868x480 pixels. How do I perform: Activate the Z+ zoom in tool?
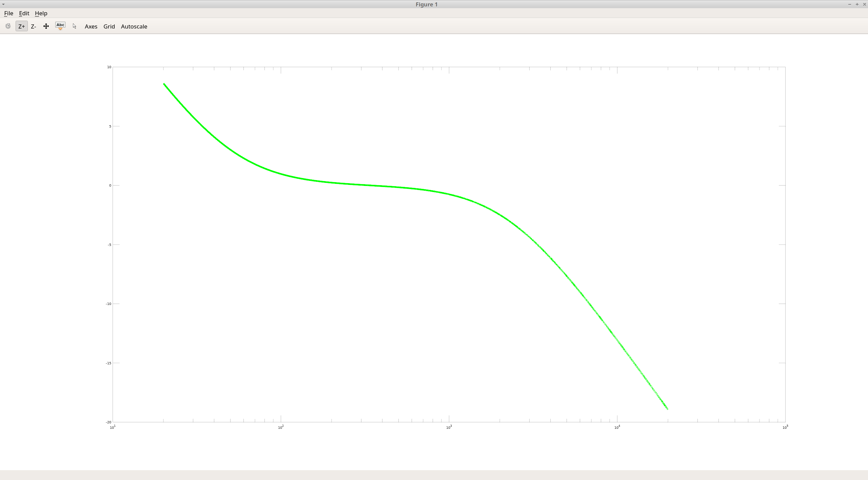(x=21, y=26)
